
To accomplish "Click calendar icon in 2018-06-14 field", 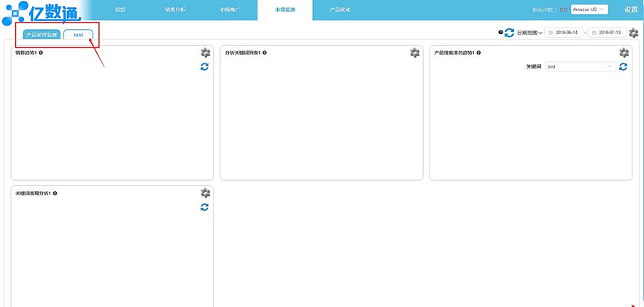I will [x=551, y=32].
